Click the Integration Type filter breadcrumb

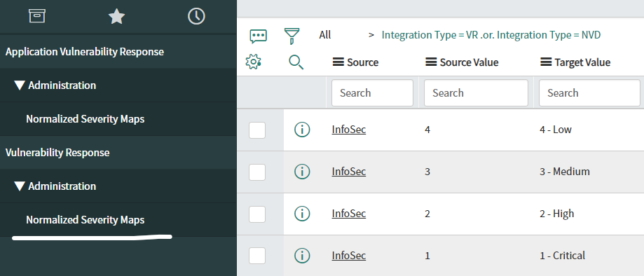click(x=491, y=35)
